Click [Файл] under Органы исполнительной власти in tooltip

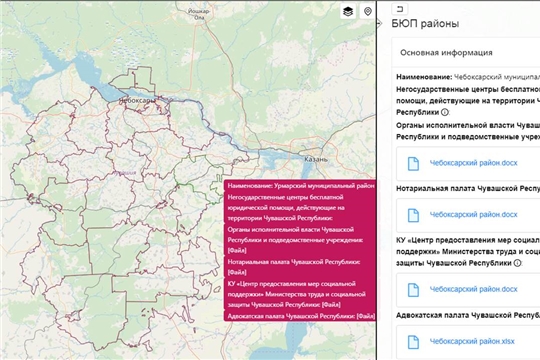coord(237,250)
